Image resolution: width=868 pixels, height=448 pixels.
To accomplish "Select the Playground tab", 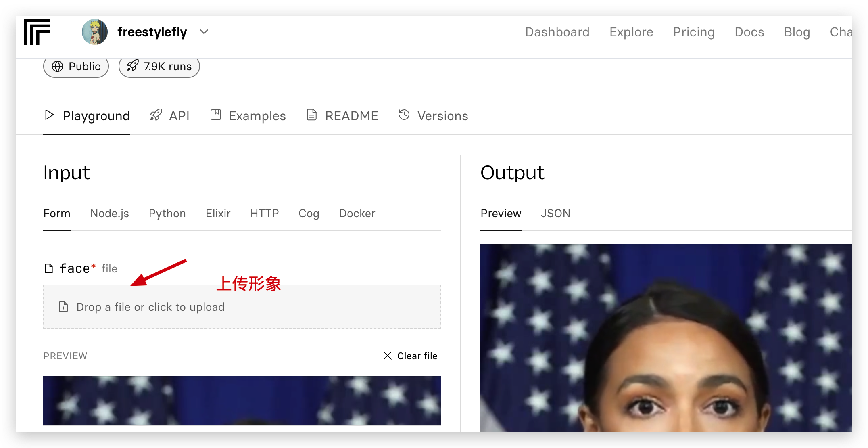I will pyautogui.click(x=87, y=116).
